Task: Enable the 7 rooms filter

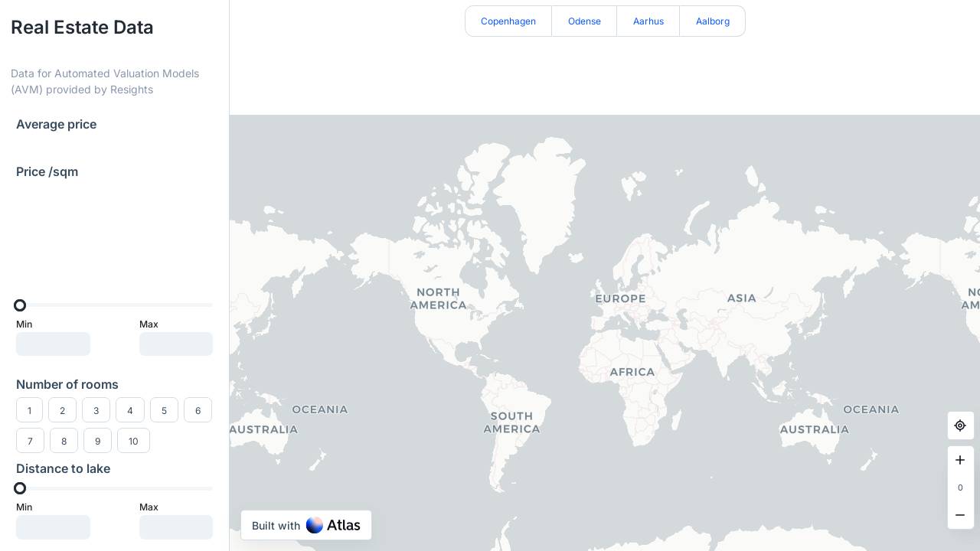Action: (x=30, y=441)
